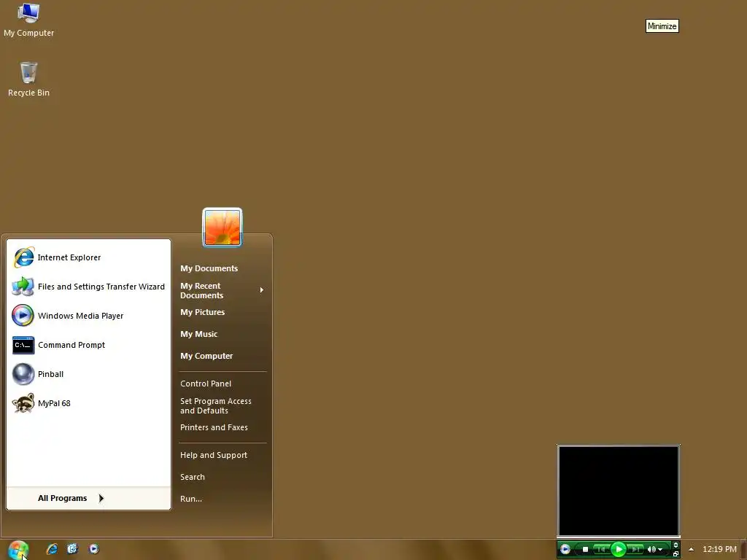Open Set Program Access and Defaults
747x560 pixels.
tap(222, 405)
